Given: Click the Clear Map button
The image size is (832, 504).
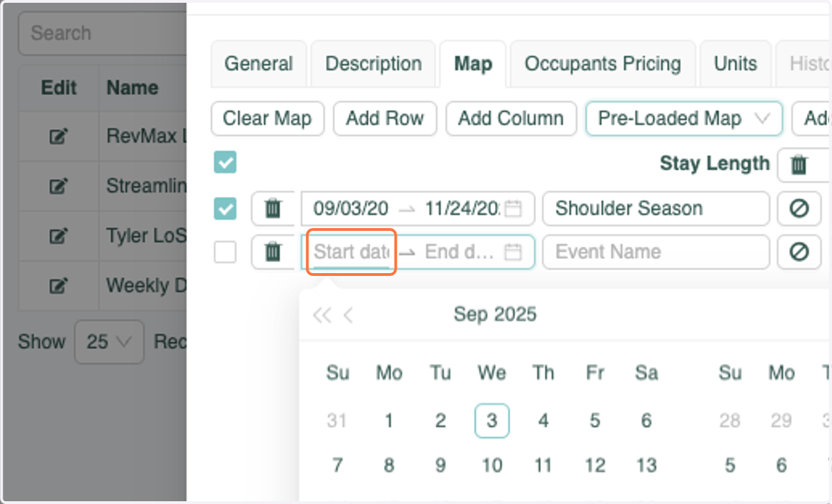Looking at the screenshot, I should 267,119.
